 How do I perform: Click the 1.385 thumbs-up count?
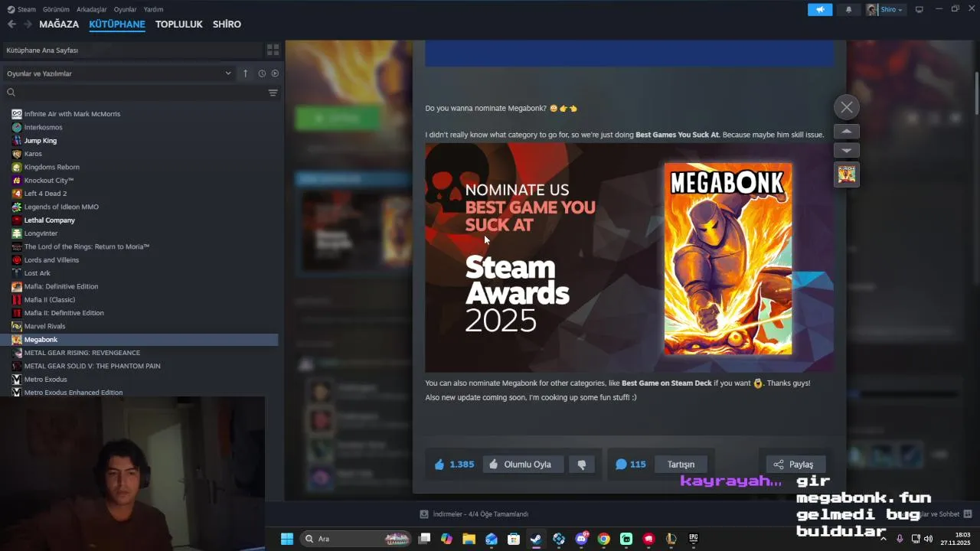pyautogui.click(x=454, y=465)
